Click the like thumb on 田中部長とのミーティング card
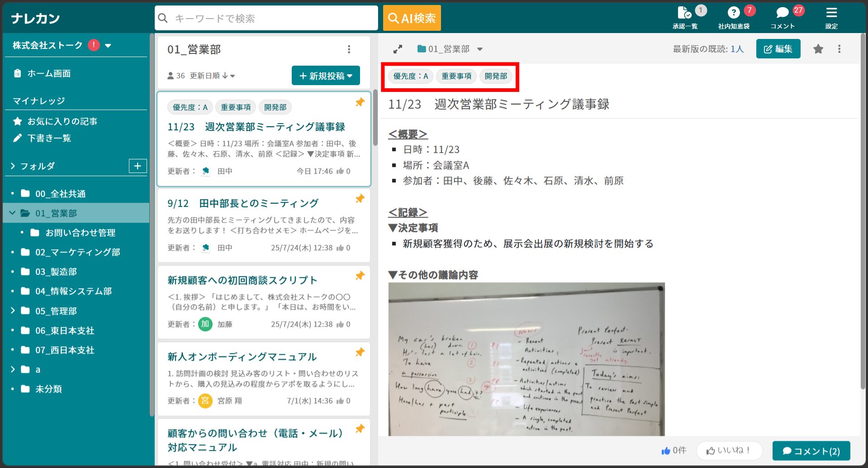The image size is (868, 468). (x=340, y=248)
